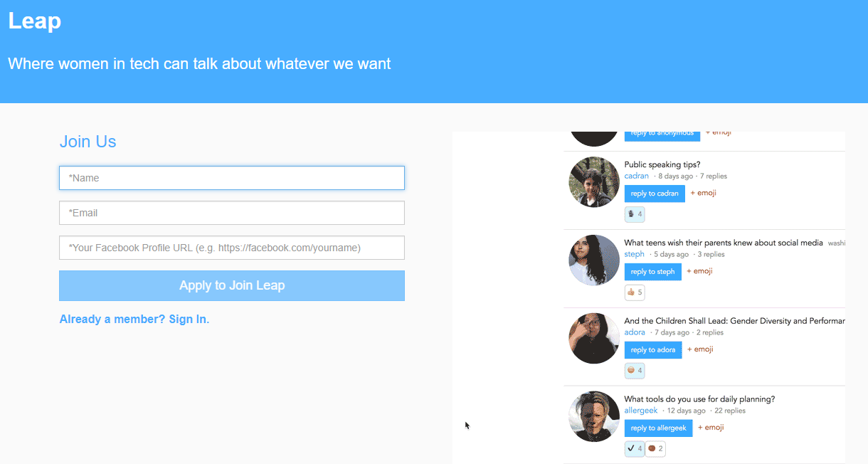Click the 7 replies text on cadran's post

[x=714, y=176]
